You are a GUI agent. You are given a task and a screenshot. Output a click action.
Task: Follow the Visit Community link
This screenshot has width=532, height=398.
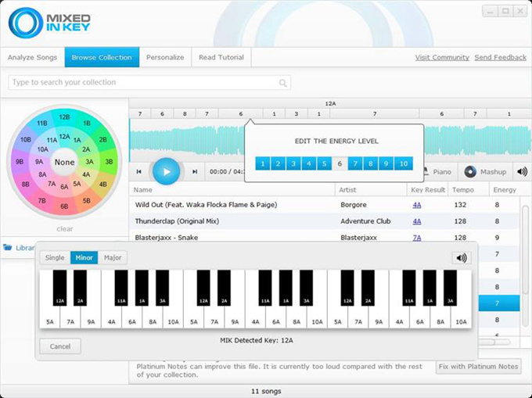[x=442, y=57]
